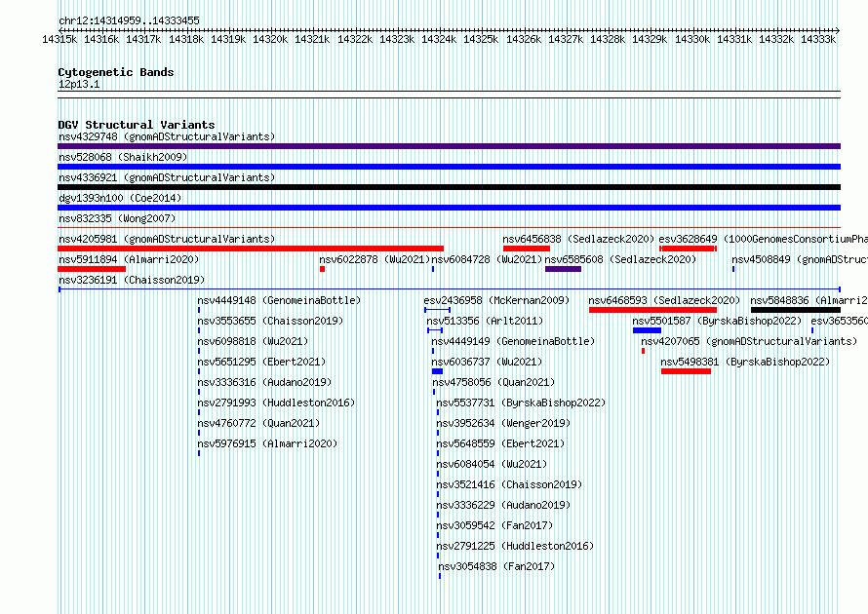The image size is (868, 614).
Task: Open nsv3952634 (Wenger2019) variant label
Action: coord(503,423)
